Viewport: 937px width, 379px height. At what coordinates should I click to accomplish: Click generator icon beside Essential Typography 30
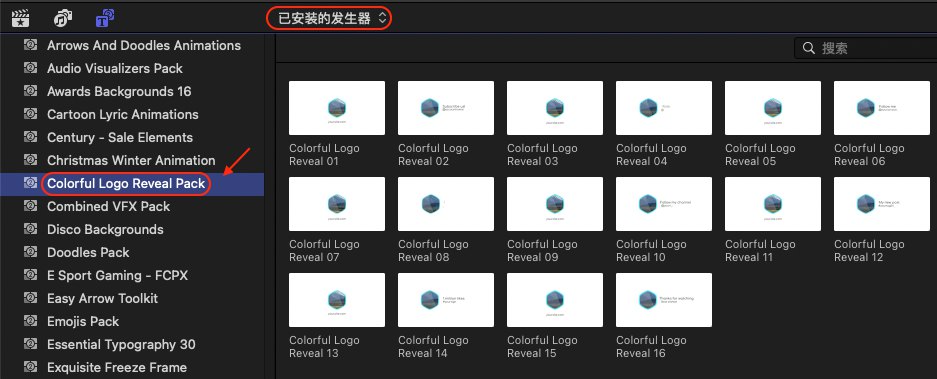[30, 344]
